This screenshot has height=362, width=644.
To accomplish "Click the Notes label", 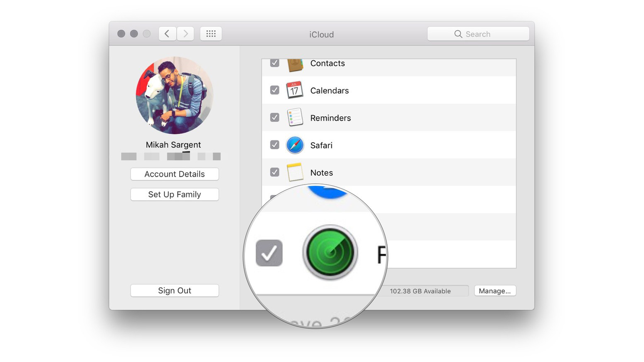I will [321, 173].
